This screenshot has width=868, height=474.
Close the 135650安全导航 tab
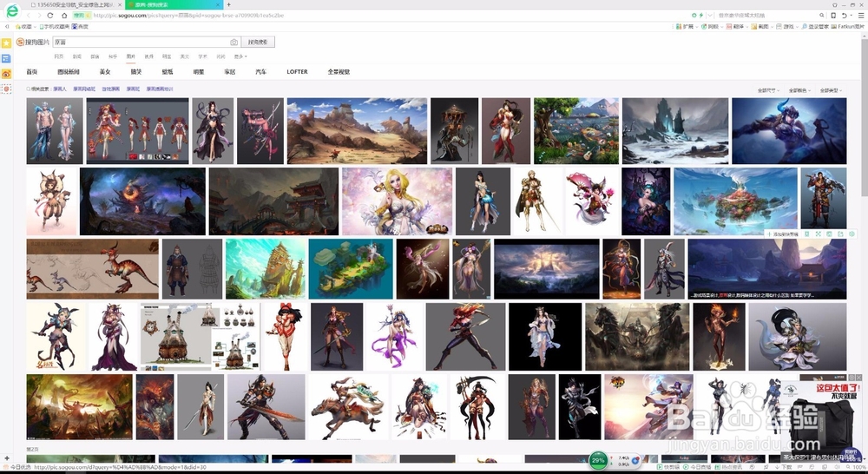pyautogui.click(x=120, y=4)
